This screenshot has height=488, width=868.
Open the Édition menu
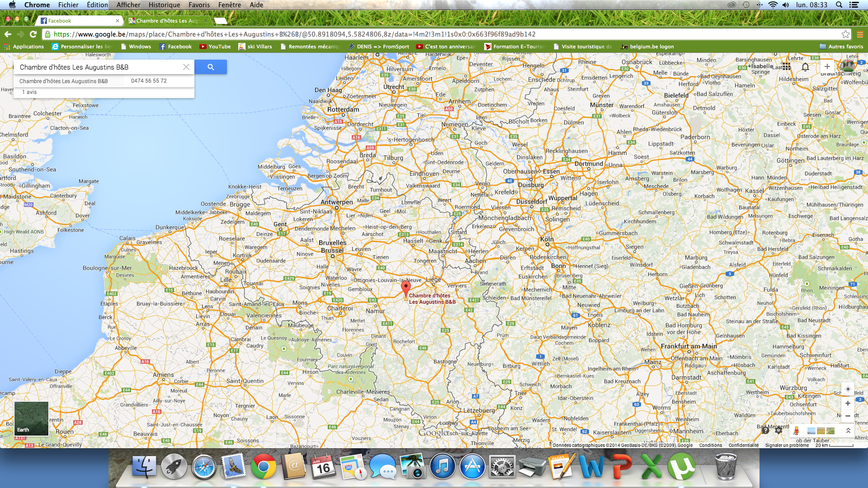coord(97,5)
